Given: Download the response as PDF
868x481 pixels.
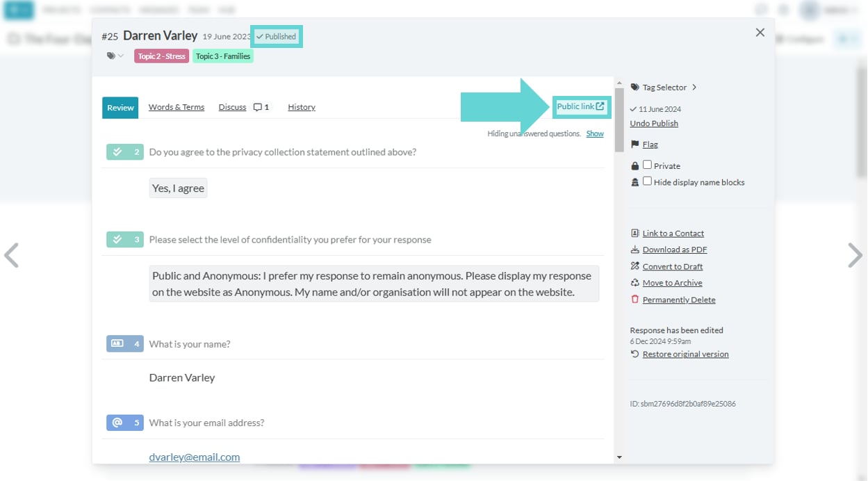Looking at the screenshot, I should [675, 250].
